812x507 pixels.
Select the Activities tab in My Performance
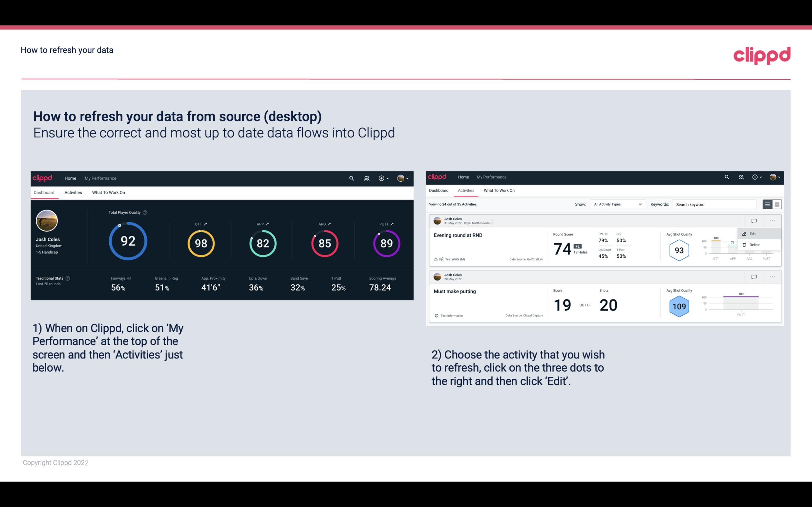click(x=73, y=192)
